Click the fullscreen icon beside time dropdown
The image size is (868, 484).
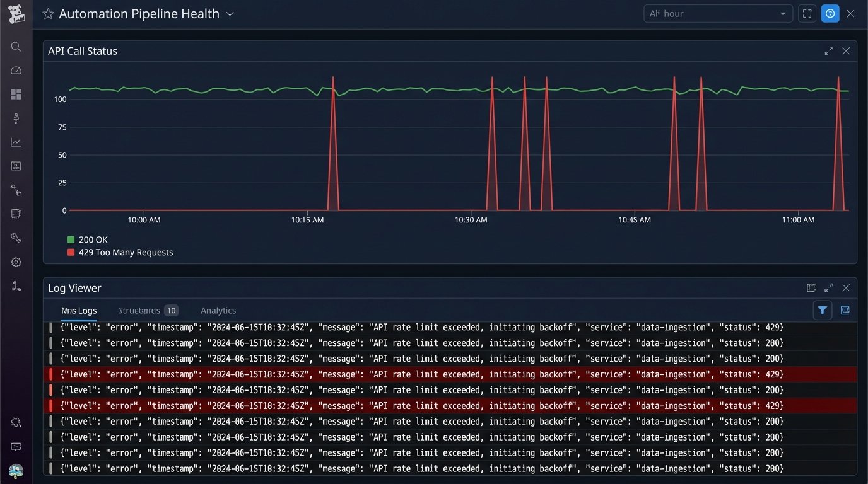[807, 14]
